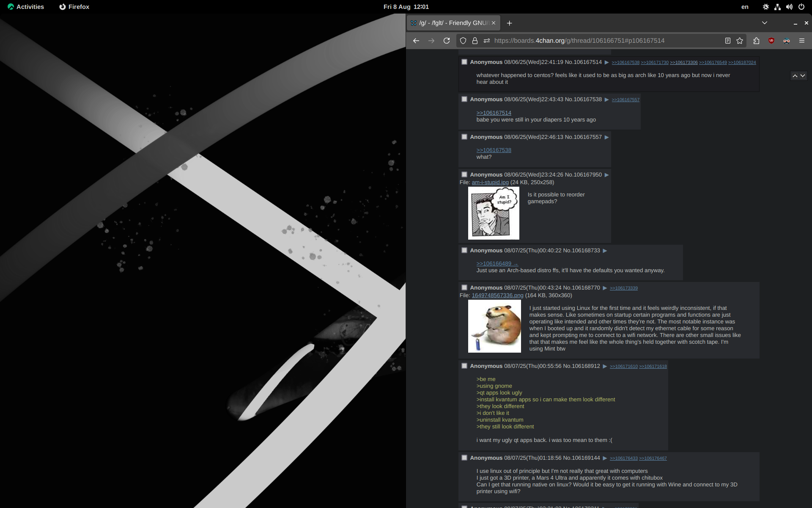Screen dimensions: 812x508
Task: Open the Firefox hamburger application menu
Action: 801,41
